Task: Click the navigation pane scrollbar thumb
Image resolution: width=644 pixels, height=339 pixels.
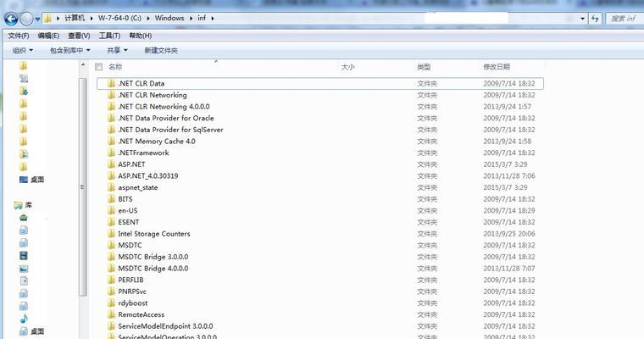Action: click(x=83, y=187)
